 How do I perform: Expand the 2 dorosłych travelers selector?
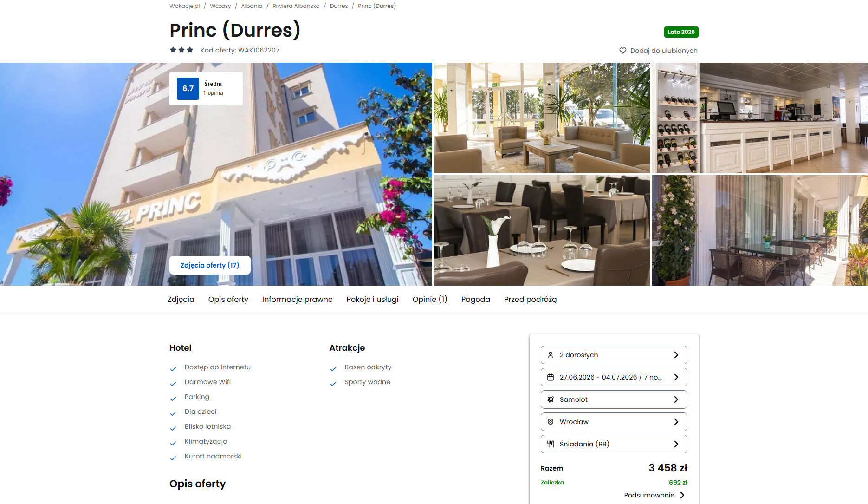614,355
